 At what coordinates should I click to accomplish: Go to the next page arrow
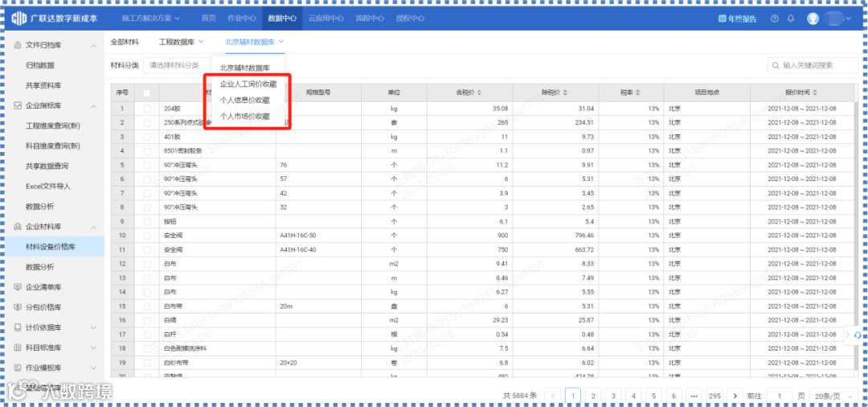(735, 396)
